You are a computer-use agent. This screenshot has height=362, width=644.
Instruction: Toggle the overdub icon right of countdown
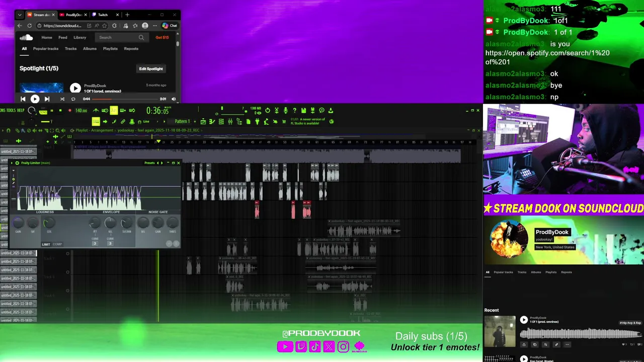[x=123, y=110]
